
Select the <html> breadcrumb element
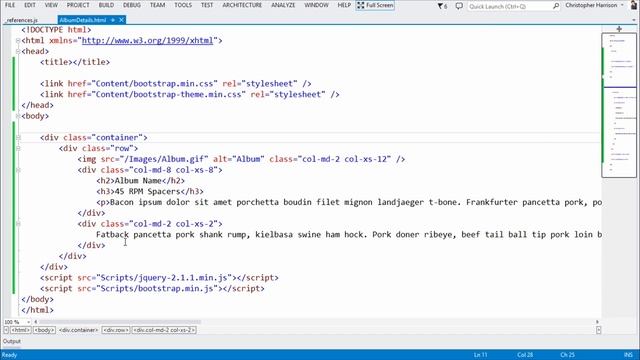pos(20,330)
